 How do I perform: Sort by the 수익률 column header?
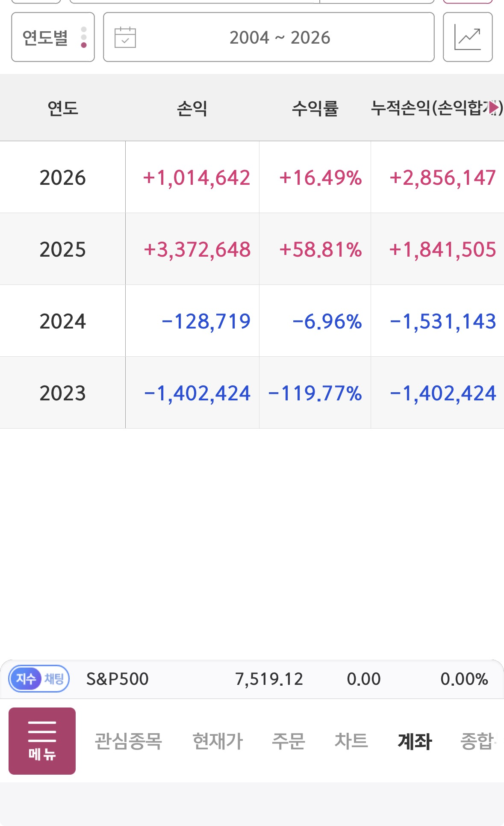point(315,108)
